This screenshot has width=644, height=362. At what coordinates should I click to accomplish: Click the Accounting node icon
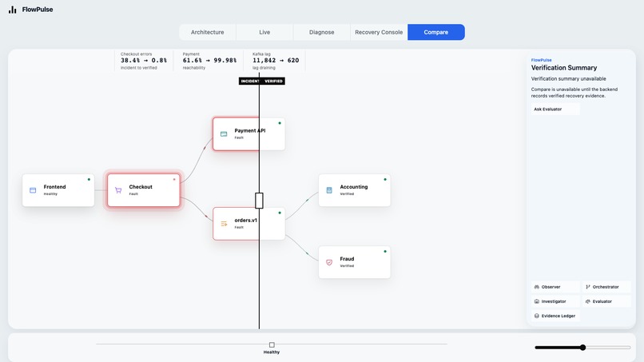(329, 190)
